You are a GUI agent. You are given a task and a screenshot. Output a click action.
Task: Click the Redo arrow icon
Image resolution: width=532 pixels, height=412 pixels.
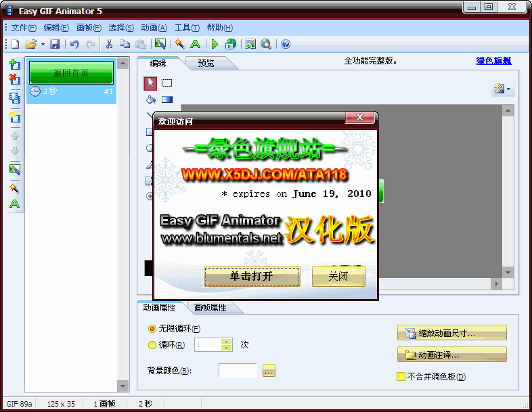pyautogui.click(x=90, y=44)
